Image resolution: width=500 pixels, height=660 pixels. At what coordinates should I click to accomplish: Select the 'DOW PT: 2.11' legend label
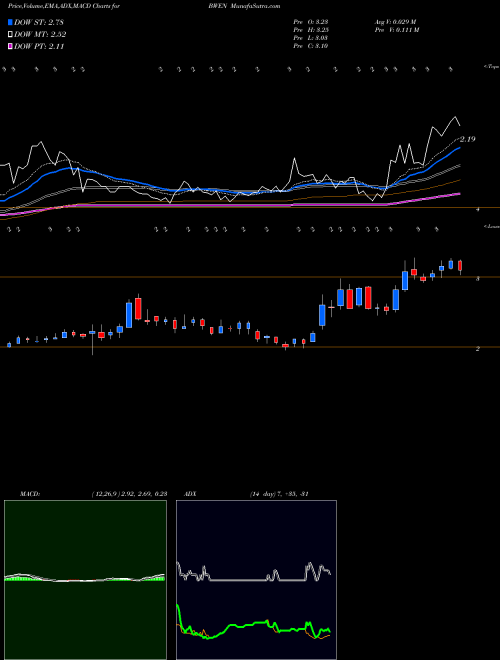click(39, 46)
